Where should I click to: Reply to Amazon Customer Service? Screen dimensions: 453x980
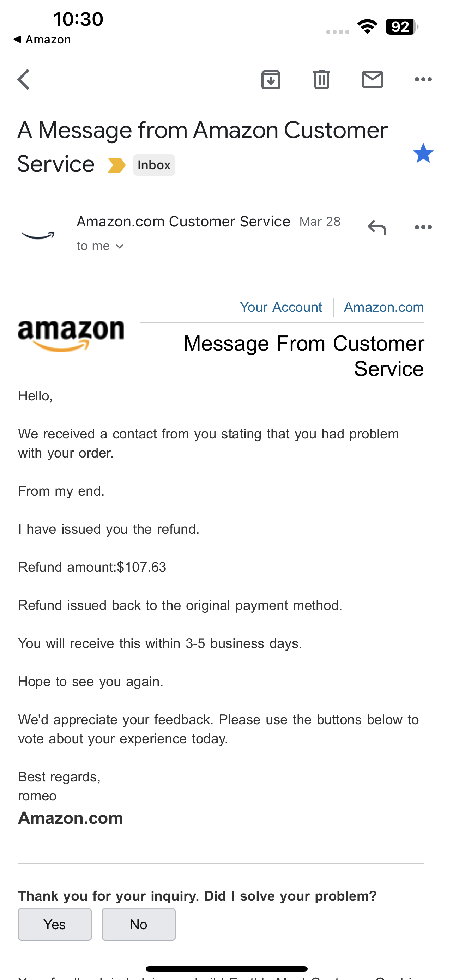pos(377,227)
